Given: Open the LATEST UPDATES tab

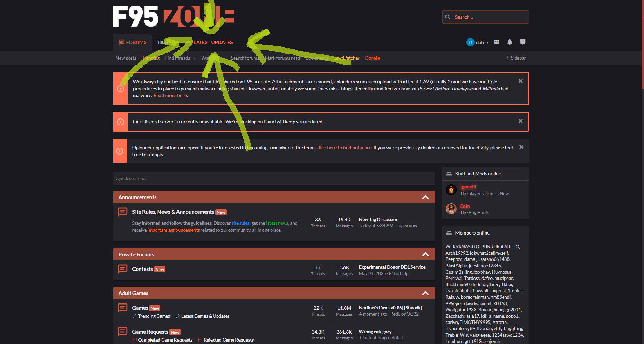Looking at the screenshot, I should pos(213,42).
